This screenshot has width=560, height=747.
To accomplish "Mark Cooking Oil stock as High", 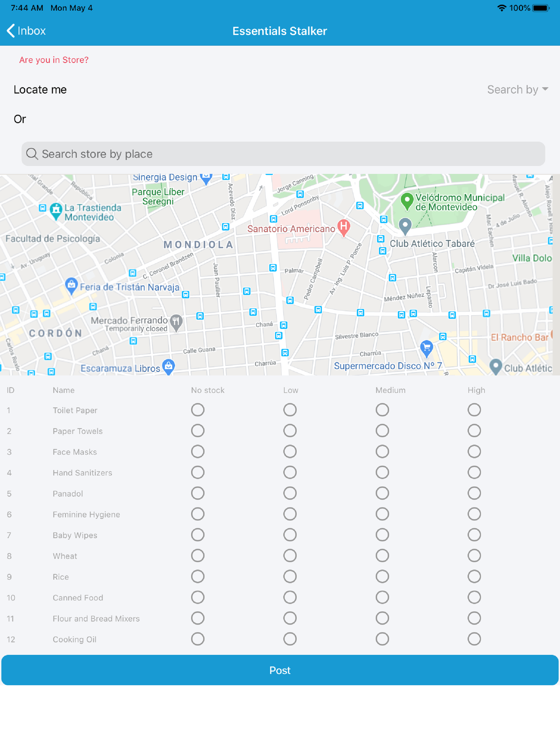I will 474,639.
